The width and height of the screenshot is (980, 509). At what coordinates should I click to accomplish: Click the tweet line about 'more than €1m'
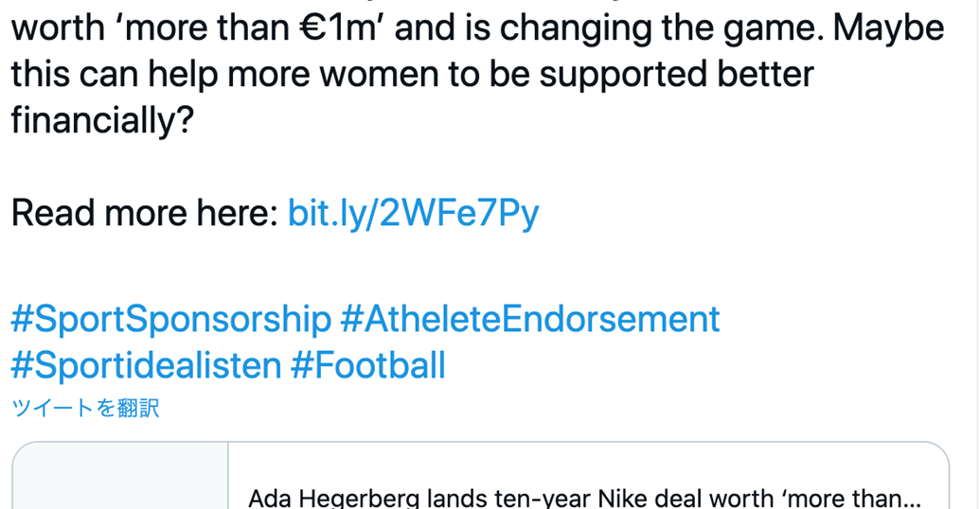pos(477,28)
